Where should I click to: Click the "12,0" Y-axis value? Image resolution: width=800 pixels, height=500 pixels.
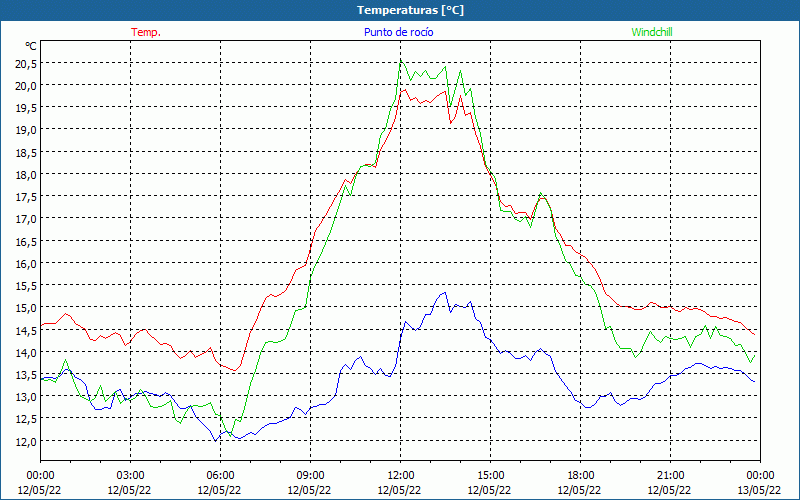(x=26, y=442)
